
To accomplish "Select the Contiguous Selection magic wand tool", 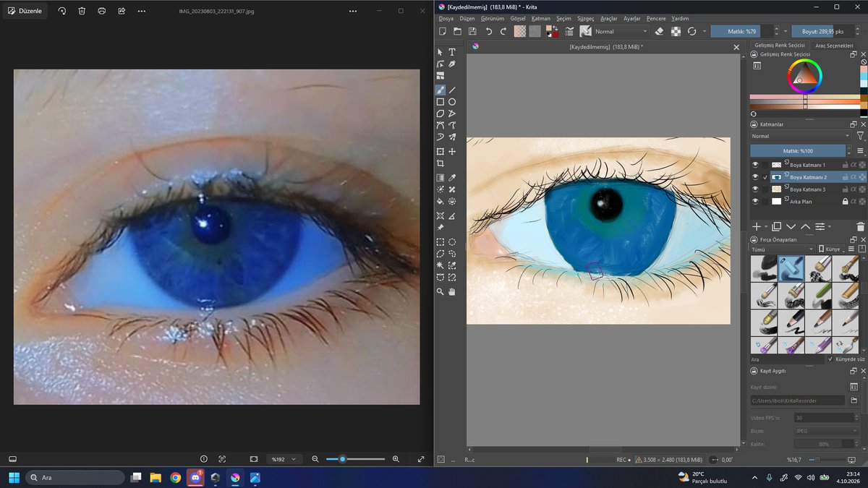I will coord(440,265).
